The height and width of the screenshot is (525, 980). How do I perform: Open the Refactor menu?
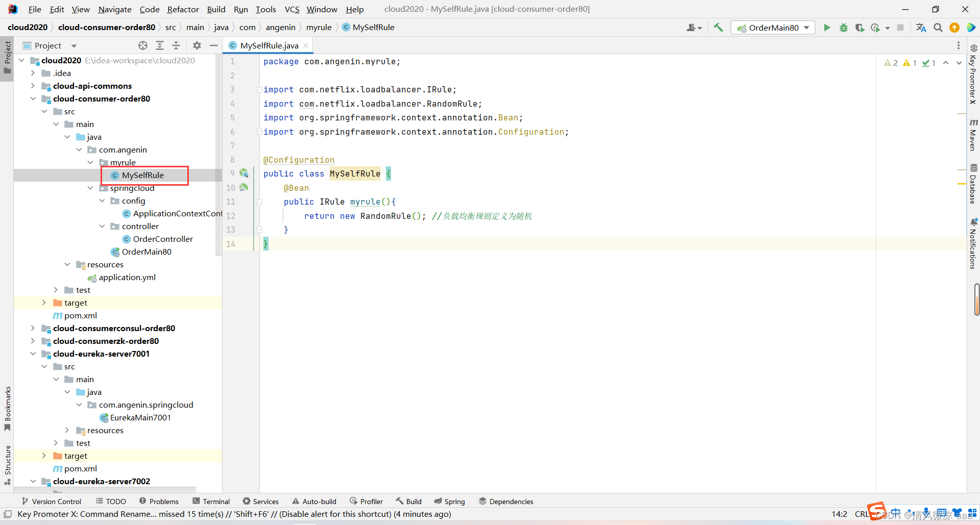pos(183,9)
